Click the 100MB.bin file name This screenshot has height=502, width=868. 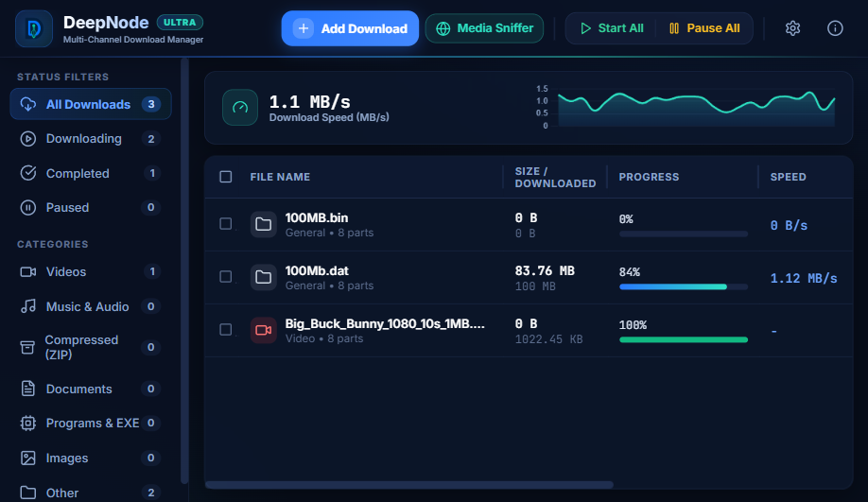tap(317, 217)
